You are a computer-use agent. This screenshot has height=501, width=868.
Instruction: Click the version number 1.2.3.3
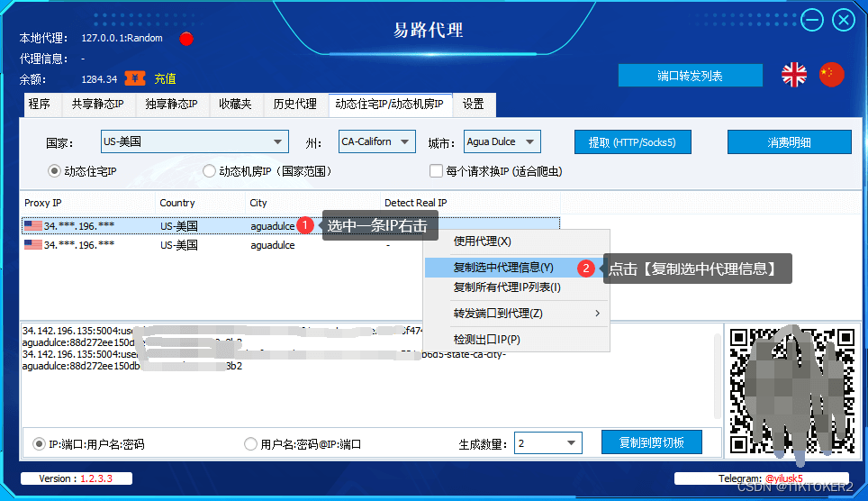pos(96,478)
